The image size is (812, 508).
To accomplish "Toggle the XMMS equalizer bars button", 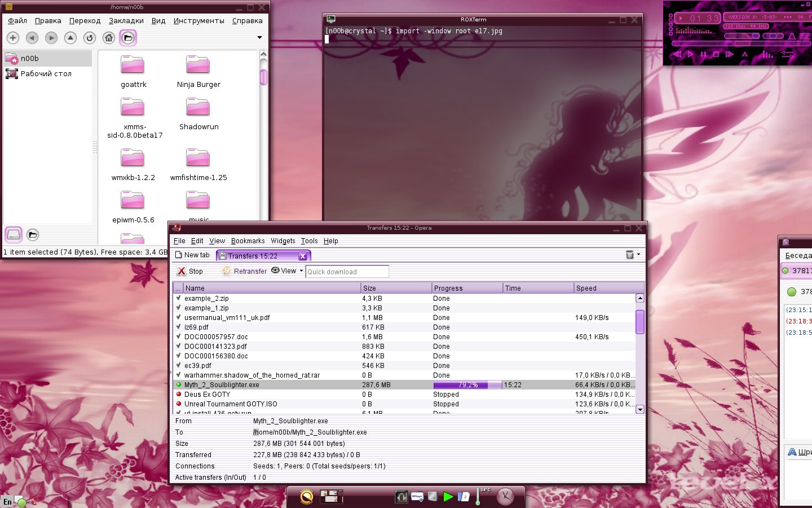I will coord(767,54).
